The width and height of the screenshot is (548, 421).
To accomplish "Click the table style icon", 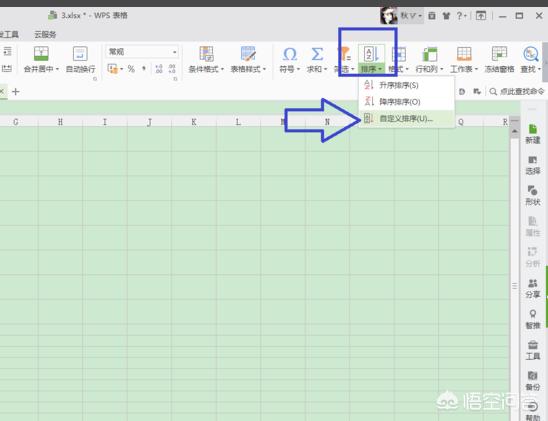I will 248,54.
